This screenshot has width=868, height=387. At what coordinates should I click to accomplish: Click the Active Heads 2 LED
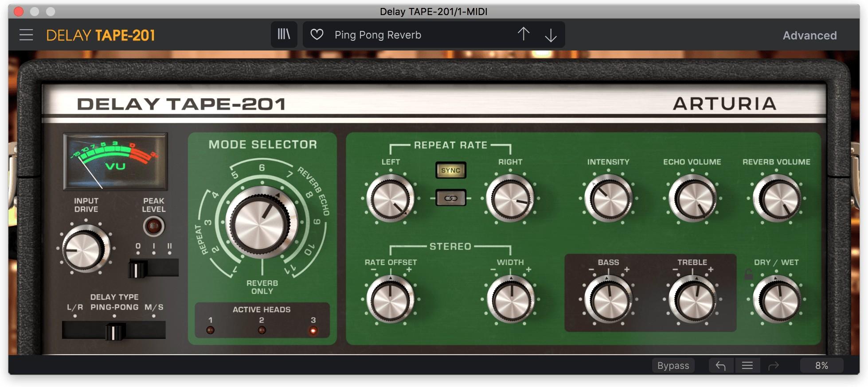coord(262,330)
